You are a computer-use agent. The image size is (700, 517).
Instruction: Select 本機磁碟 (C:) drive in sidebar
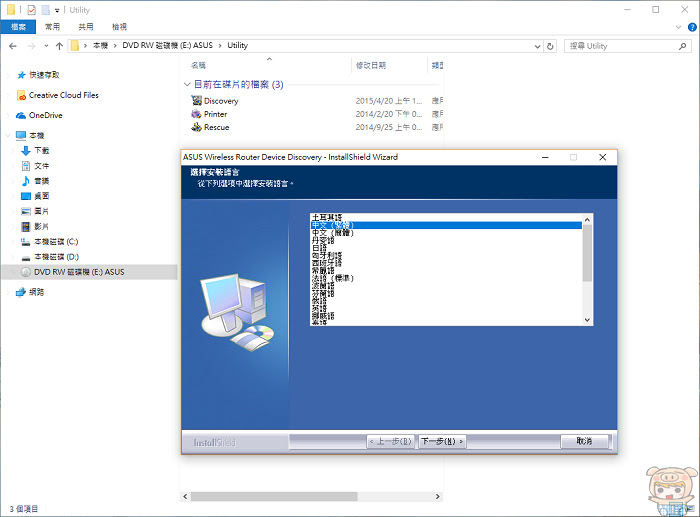56,242
